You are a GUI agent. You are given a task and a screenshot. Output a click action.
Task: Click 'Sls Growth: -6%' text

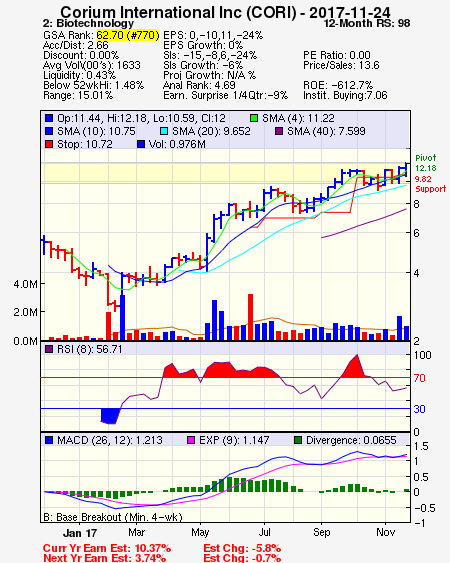click(203, 65)
